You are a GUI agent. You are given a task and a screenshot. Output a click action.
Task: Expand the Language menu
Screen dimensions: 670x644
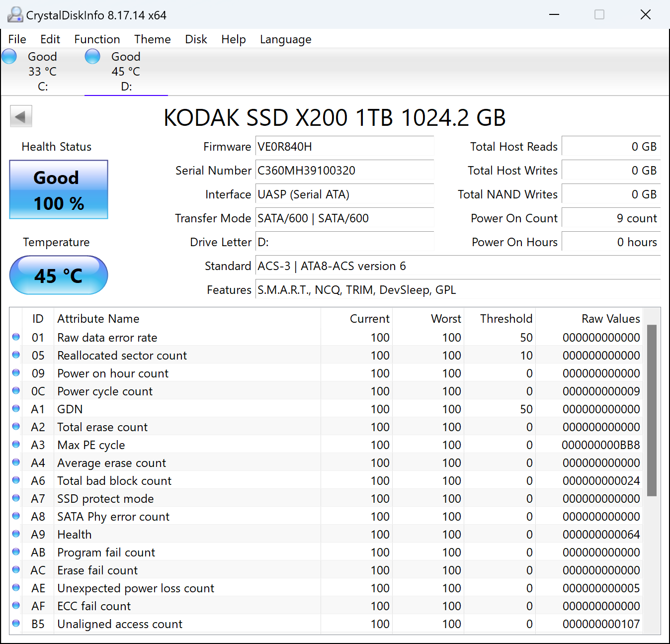coord(285,39)
